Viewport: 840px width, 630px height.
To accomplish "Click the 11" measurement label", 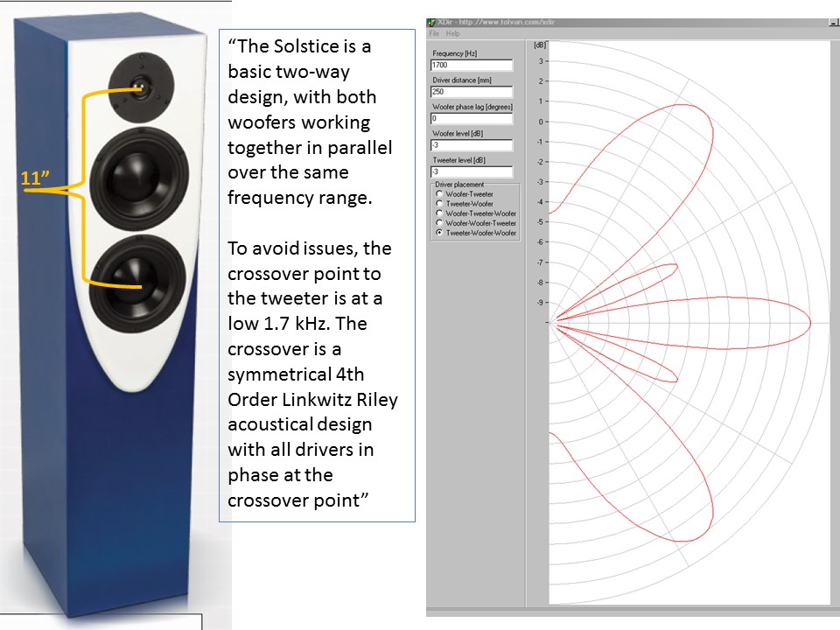I will pyautogui.click(x=35, y=178).
